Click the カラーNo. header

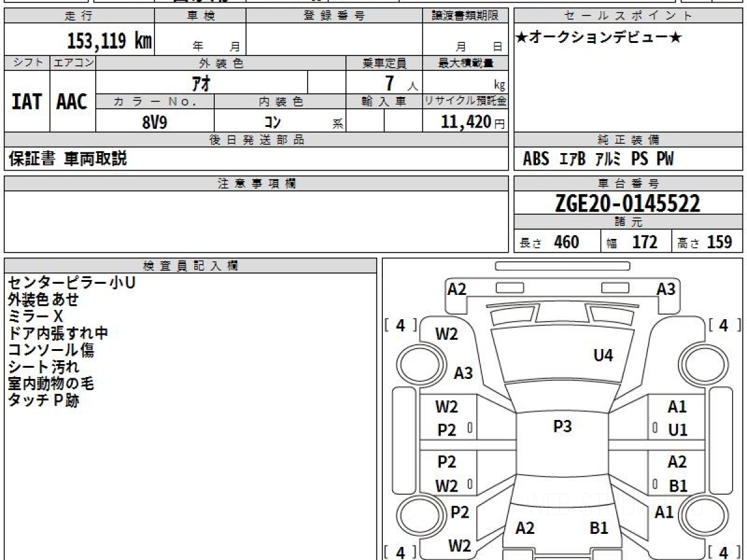pyautogui.click(x=155, y=101)
